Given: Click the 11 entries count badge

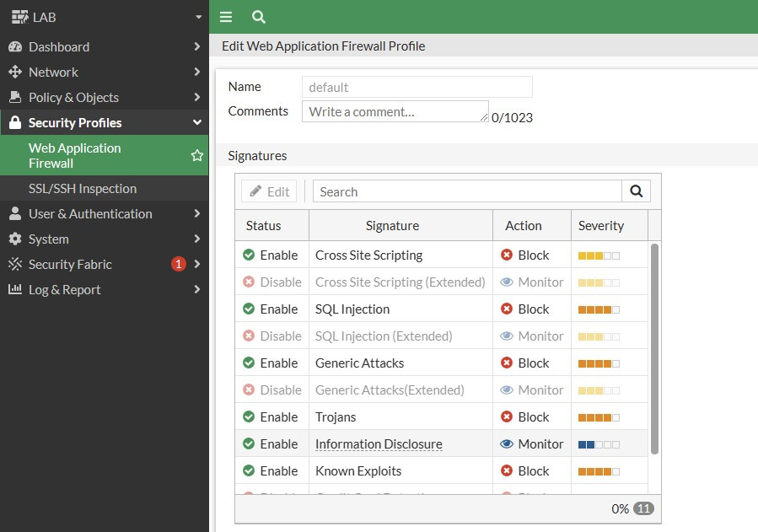Looking at the screenshot, I should [x=643, y=508].
